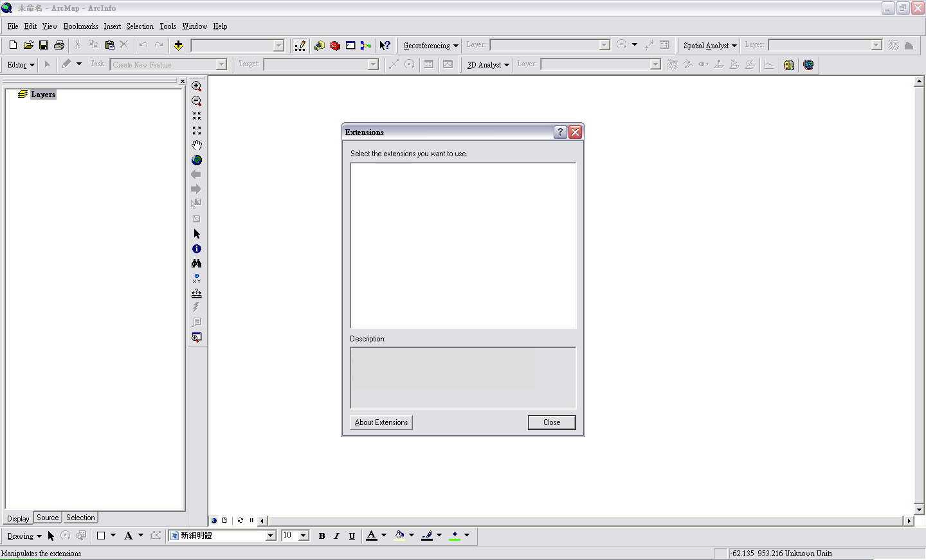Click the Save map icon

tap(44, 45)
